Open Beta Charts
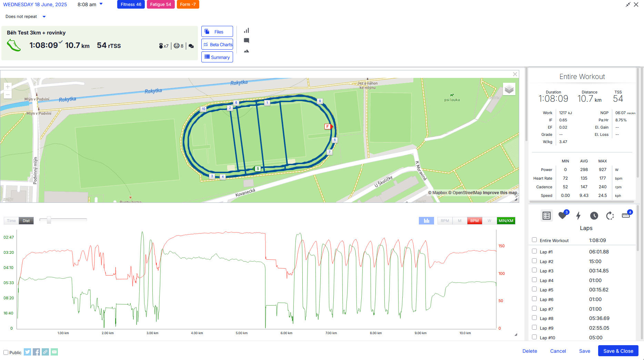644x360 pixels. coord(217,44)
